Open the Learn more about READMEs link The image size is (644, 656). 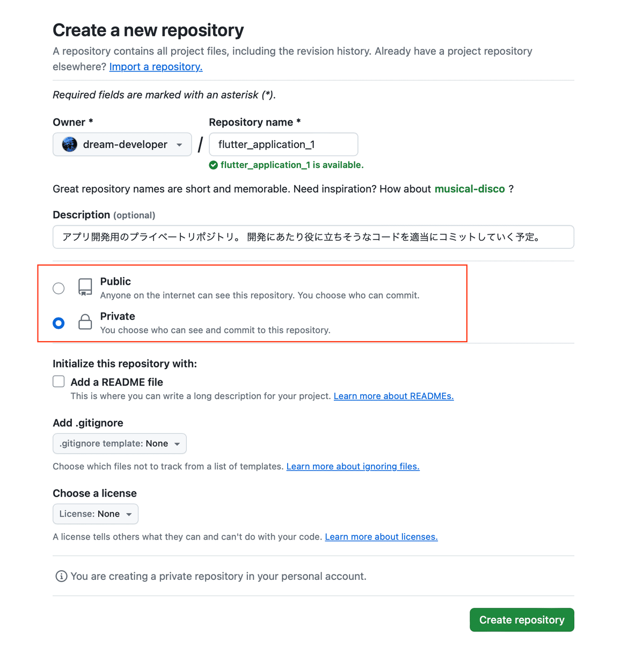[393, 396]
